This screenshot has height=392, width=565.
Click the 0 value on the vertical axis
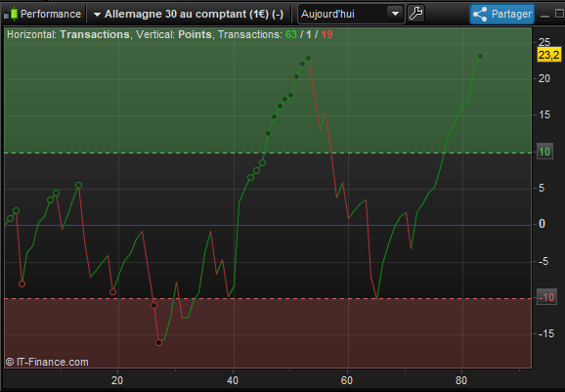tap(542, 224)
